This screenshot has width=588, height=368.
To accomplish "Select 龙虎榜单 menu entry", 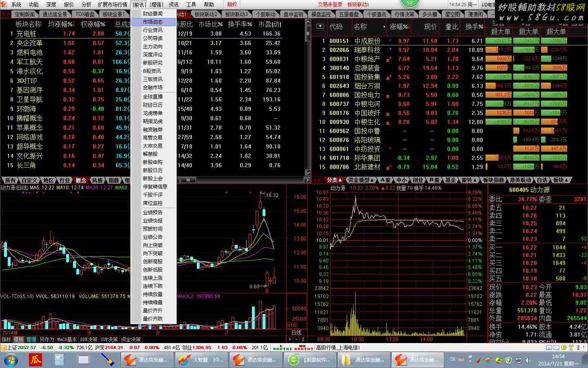I will point(153,113).
